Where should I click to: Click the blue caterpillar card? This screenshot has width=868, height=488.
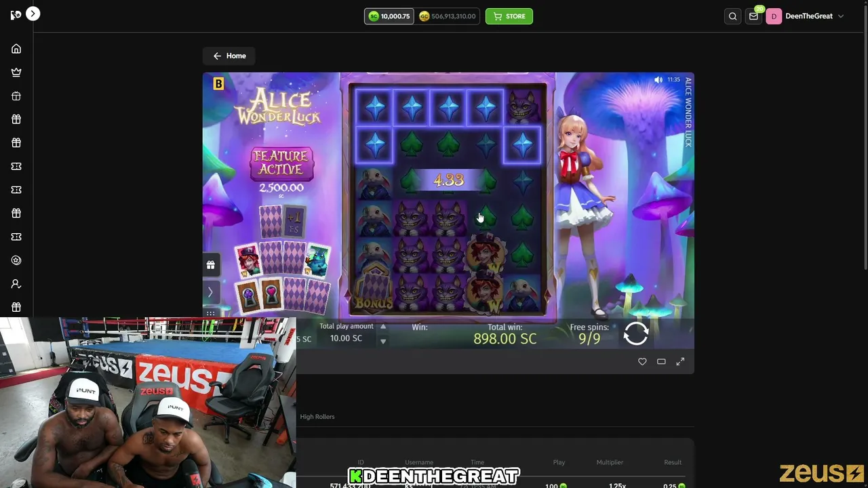click(x=317, y=260)
